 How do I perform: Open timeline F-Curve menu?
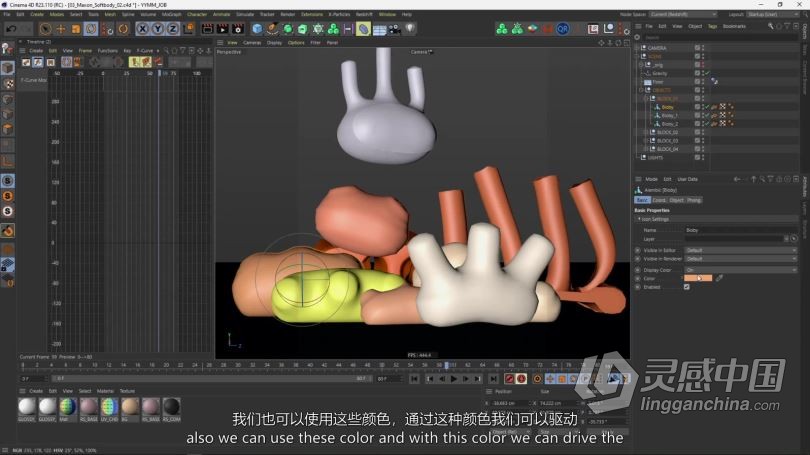pyautogui.click(x=145, y=51)
